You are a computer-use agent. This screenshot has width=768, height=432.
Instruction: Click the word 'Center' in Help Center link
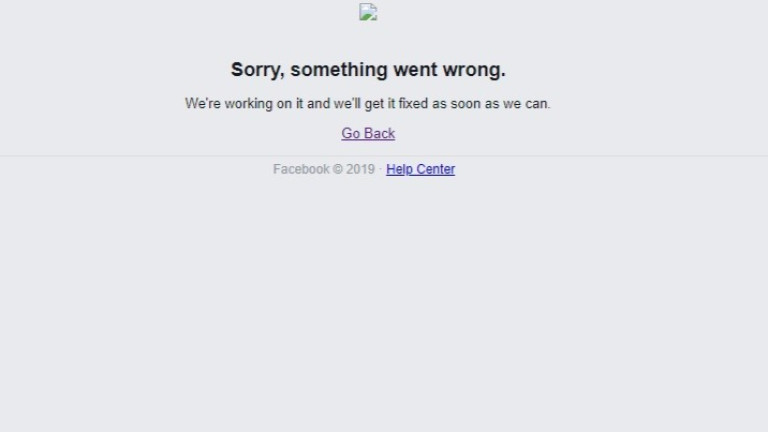(435, 169)
